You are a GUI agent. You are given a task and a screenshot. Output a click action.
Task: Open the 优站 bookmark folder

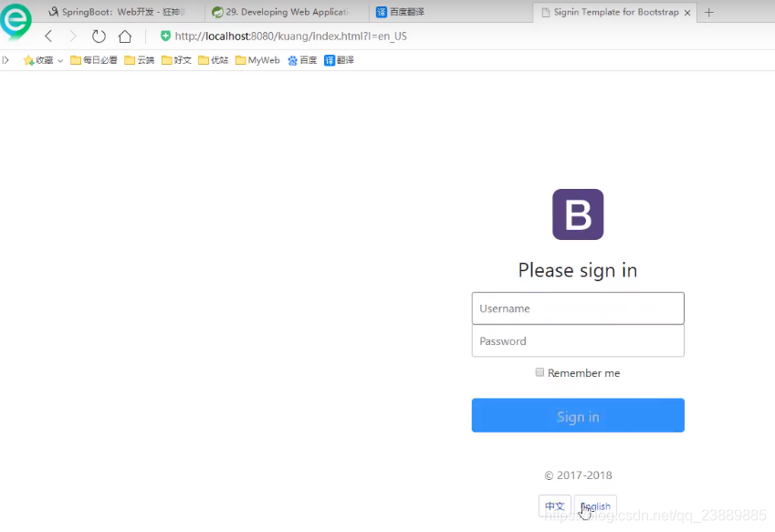[x=214, y=60]
